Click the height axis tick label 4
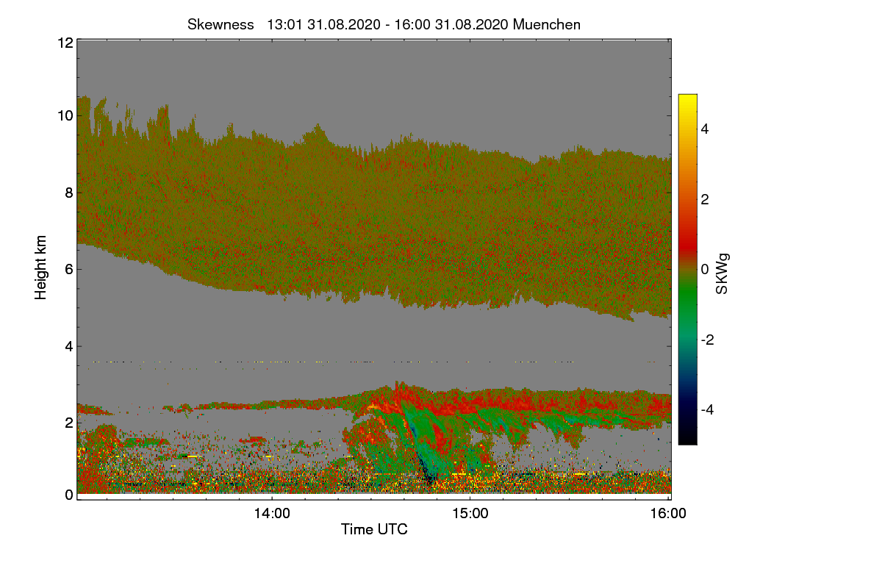Viewport: 882px width, 588px height. (69, 345)
